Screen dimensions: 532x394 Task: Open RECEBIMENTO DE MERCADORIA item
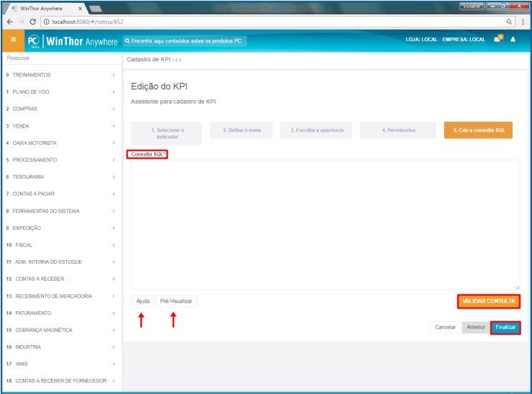pyautogui.click(x=61, y=296)
